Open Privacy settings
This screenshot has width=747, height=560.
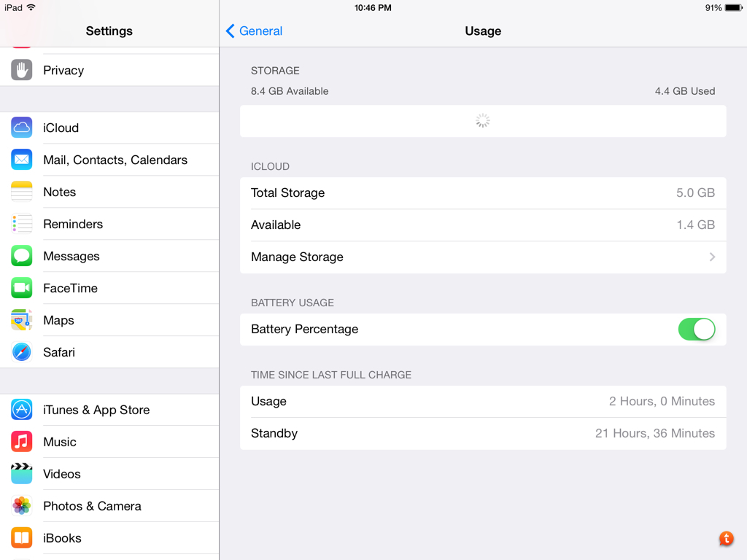coord(109,70)
